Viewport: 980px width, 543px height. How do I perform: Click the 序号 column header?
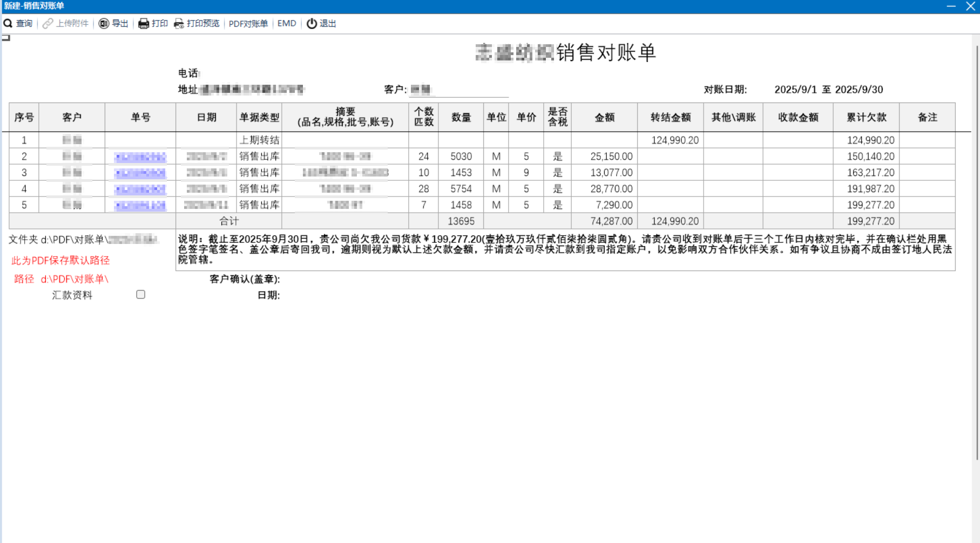point(24,117)
